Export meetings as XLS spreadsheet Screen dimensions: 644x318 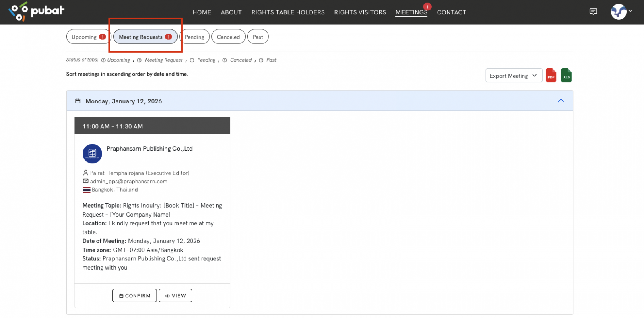click(x=566, y=76)
